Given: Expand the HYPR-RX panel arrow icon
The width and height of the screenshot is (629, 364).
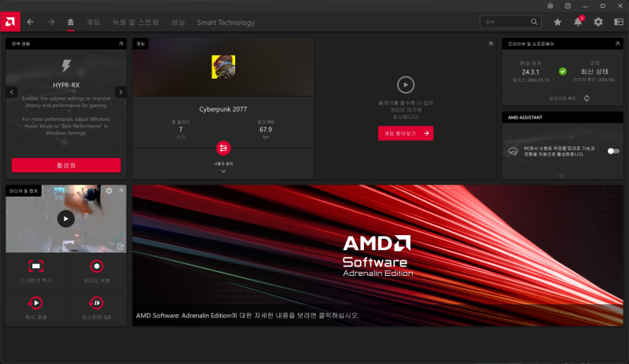Looking at the screenshot, I should tap(120, 44).
